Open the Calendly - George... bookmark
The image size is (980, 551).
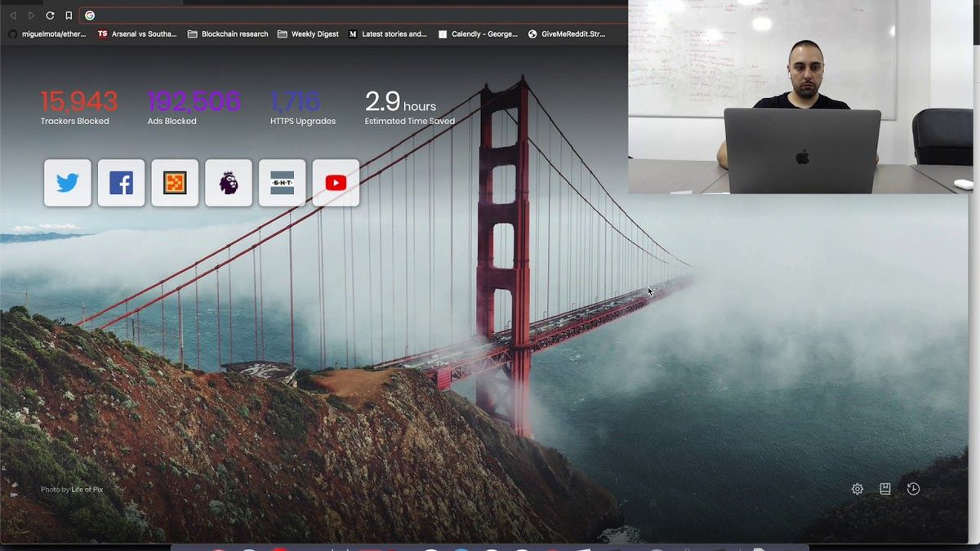[x=478, y=34]
